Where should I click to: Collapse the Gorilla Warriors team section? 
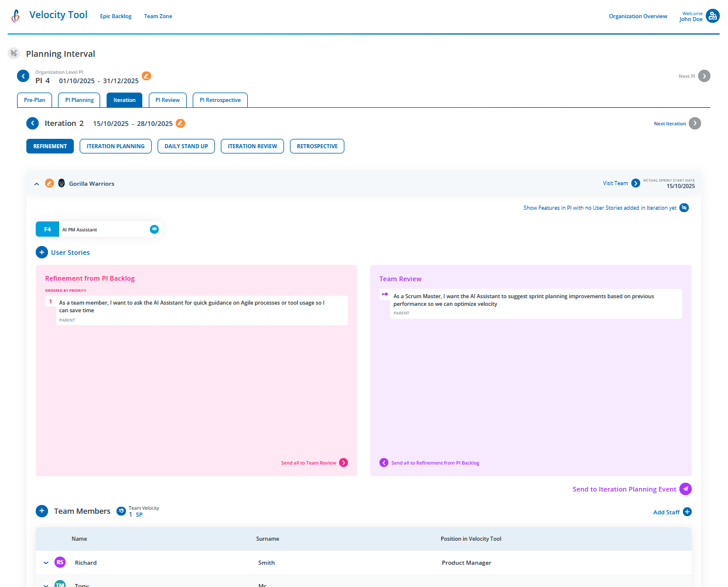[x=36, y=184]
